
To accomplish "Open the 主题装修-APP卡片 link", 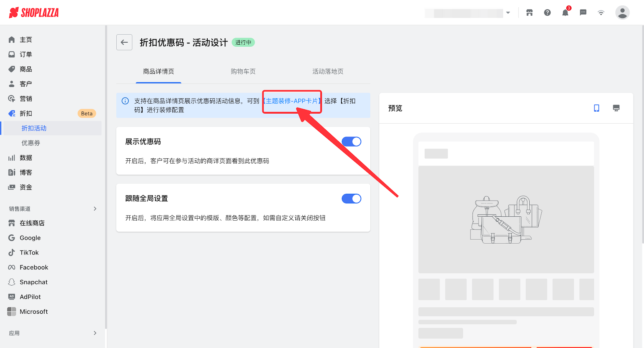I will 292,101.
